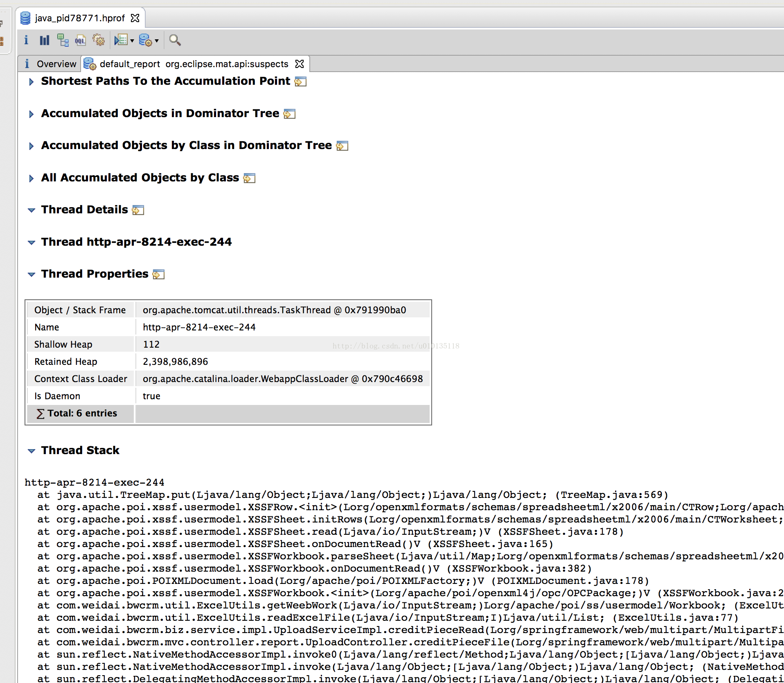Image resolution: width=784 pixels, height=683 pixels.
Task: Open Accumulated Objects in Dominator Tree pane icon
Action: pos(289,114)
